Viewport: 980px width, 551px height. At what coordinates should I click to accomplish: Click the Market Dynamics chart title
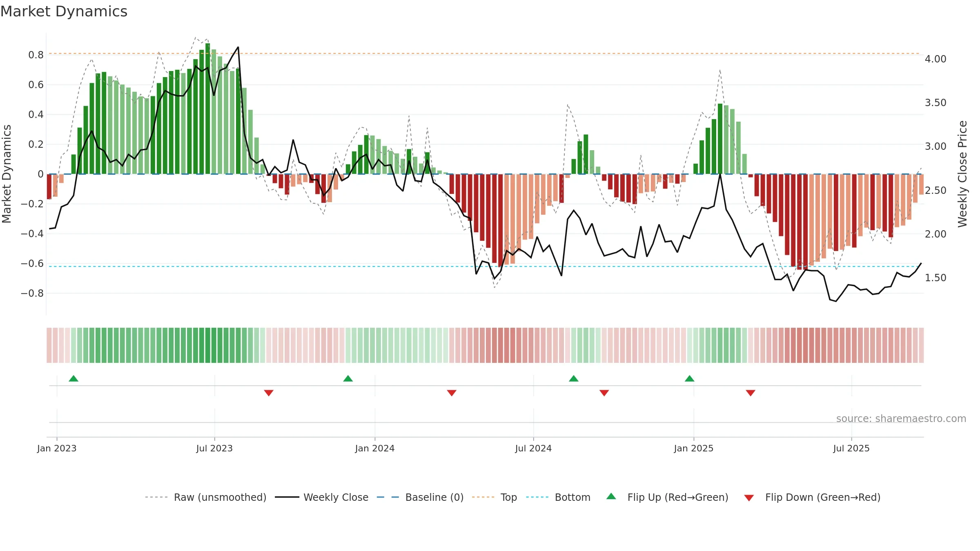coord(64,11)
